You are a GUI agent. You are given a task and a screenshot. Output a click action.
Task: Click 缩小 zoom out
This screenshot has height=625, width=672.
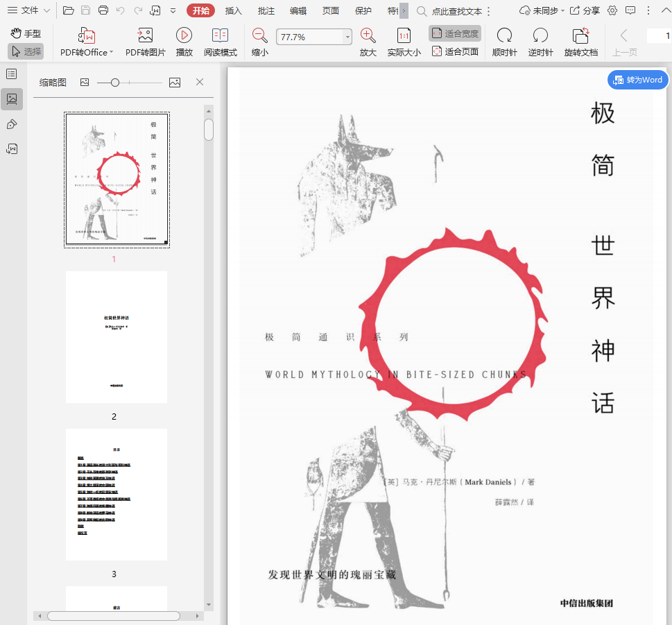(259, 42)
